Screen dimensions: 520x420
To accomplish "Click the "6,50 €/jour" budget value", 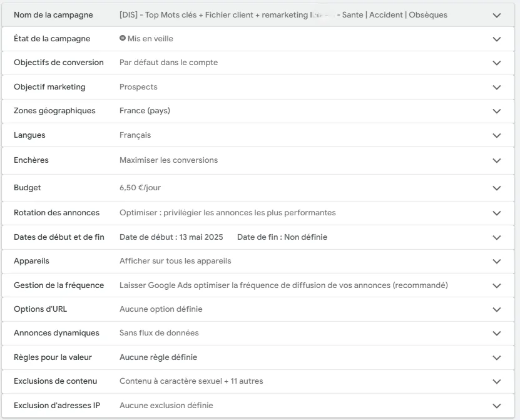I will 140,188.
